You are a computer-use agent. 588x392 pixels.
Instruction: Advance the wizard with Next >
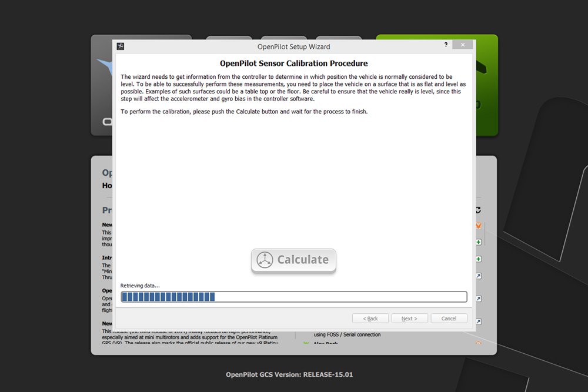coord(409,319)
